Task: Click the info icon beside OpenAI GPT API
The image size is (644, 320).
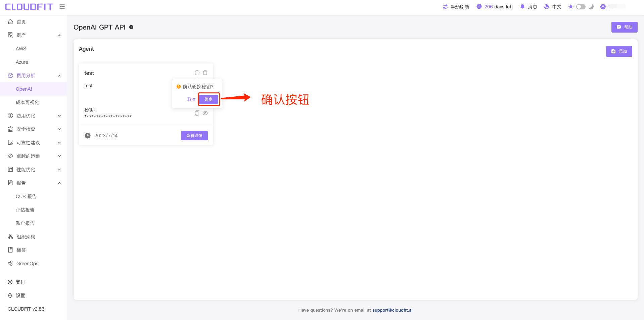Action: (131, 27)
